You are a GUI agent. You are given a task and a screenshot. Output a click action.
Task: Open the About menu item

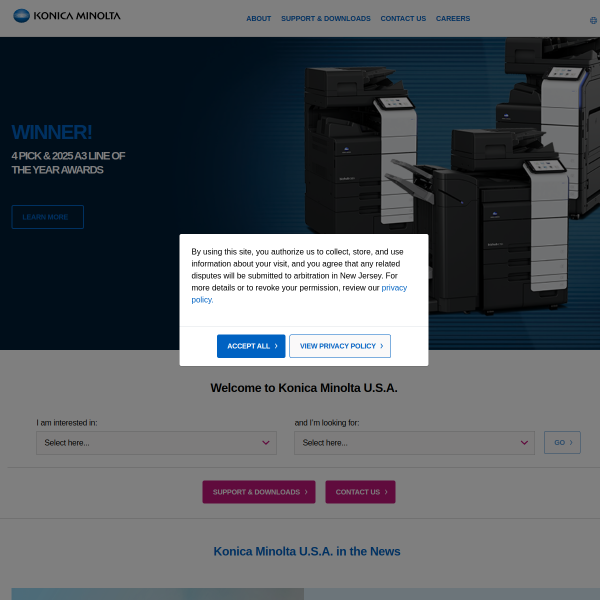pos(258,18)
